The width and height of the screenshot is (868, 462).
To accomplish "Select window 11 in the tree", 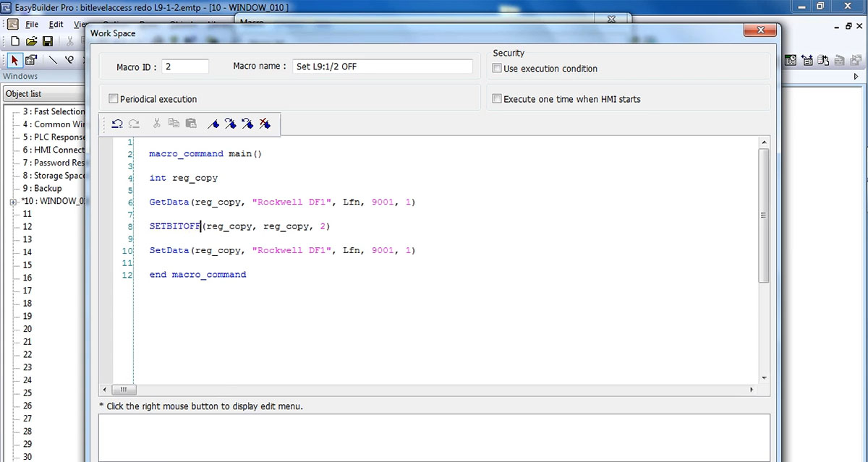I will click(27, 214).
